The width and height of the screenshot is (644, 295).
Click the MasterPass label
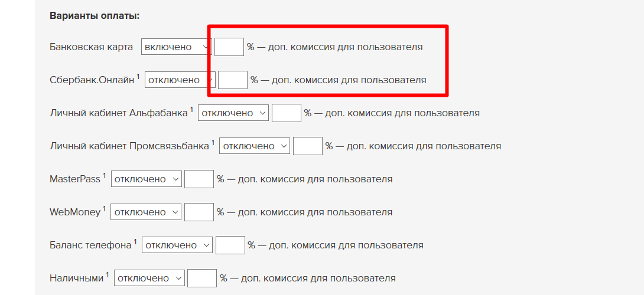(75, 179)
